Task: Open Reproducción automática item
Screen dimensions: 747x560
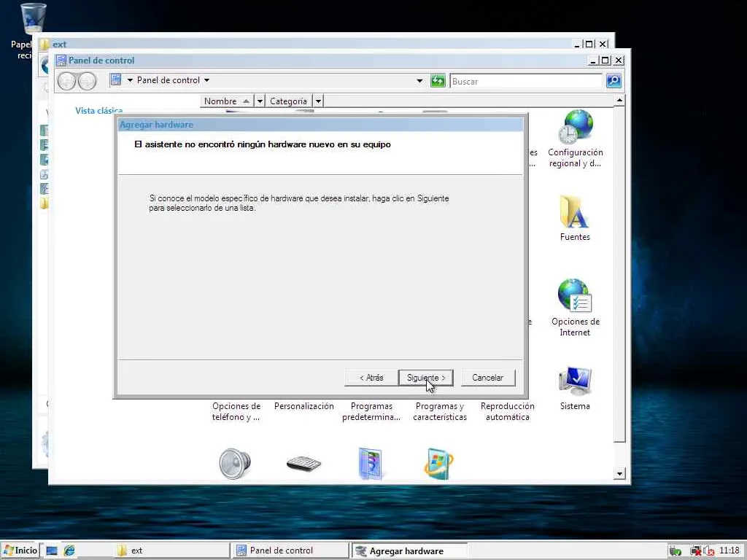Action: [x=508, y=411]
